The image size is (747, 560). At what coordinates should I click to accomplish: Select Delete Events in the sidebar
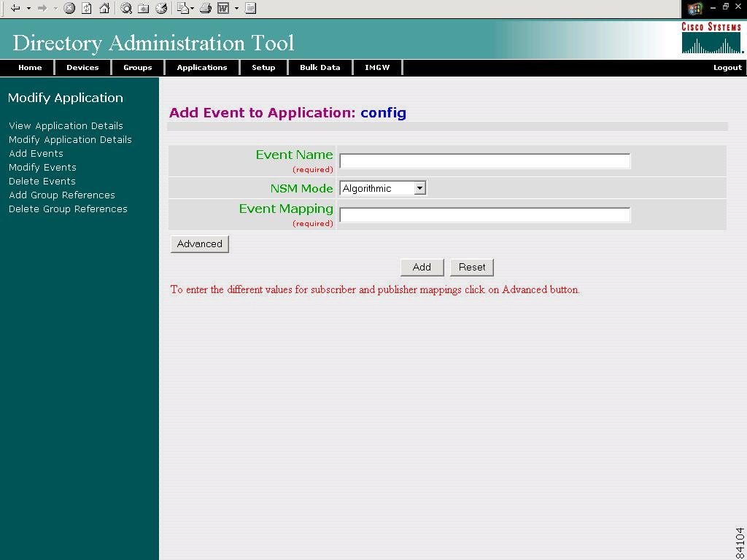tap(42, 181)
